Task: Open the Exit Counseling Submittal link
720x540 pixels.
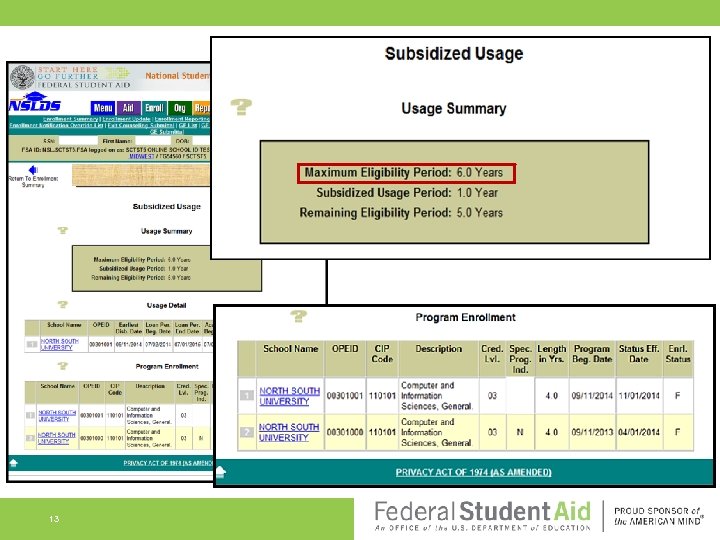Action: coord(141,125)
